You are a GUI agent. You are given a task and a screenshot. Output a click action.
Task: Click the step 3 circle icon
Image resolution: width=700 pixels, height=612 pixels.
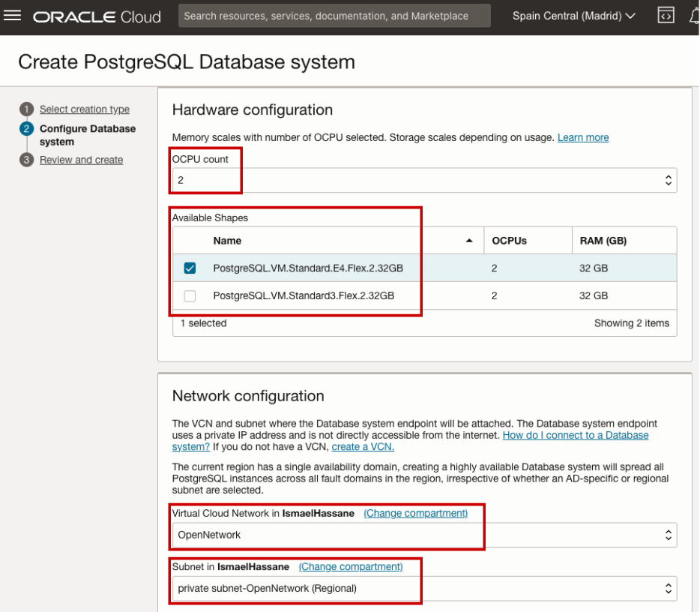[x=27, y=160]
